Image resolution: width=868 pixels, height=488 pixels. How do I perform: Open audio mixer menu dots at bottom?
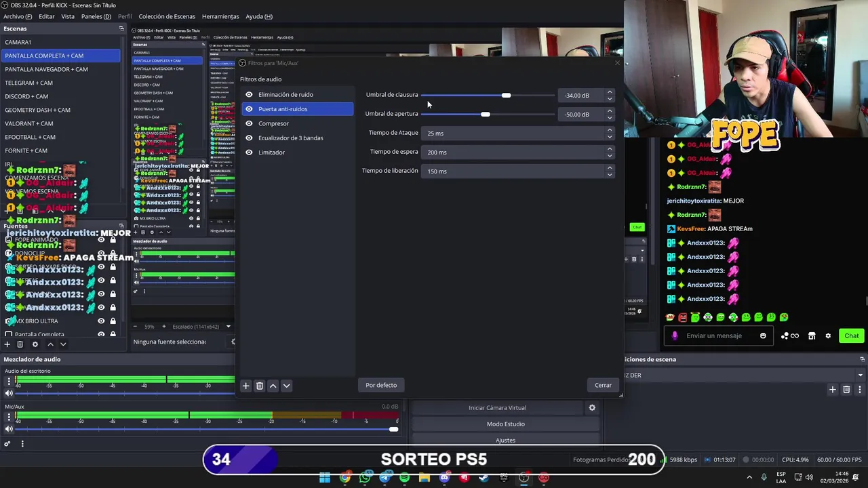pyautogui.click(x=22, y=444)
